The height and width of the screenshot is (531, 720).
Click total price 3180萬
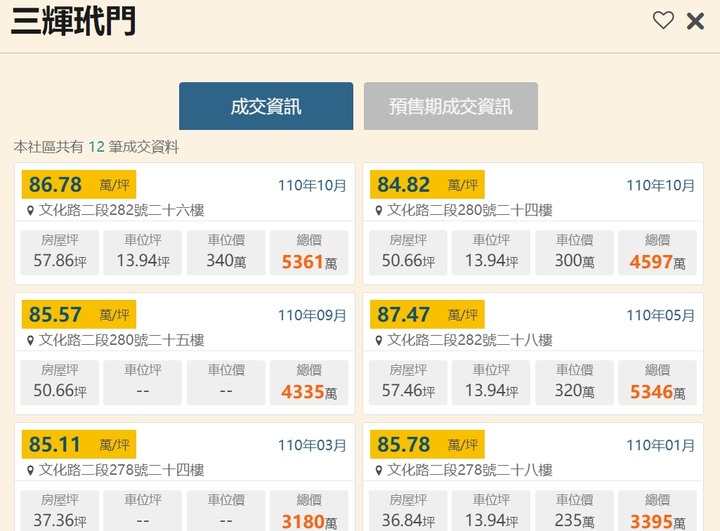[309, 522]
